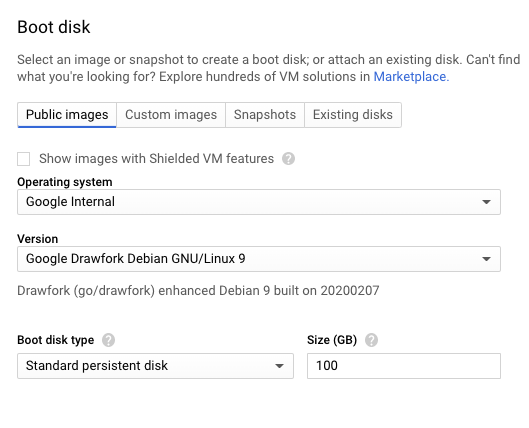Expand the Google Drawfork Debian version dropdown
Screen dimensions: 529x428
[259, 259]
